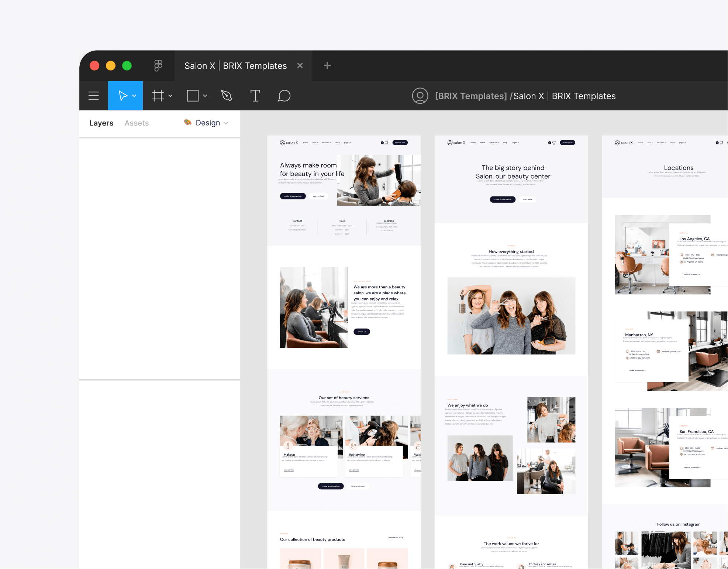Click cart icon in home frame header
Viewport: 728px width, 569px height.
[386, 143]
